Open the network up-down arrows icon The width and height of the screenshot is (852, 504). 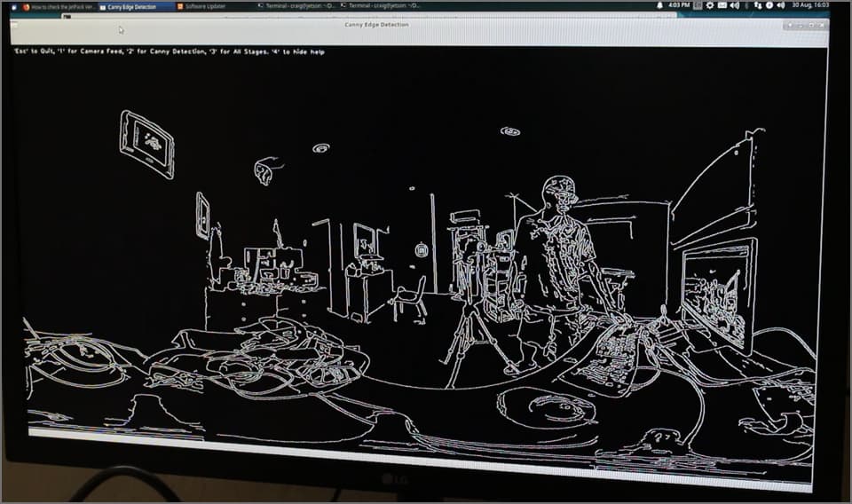pos(757,5)
